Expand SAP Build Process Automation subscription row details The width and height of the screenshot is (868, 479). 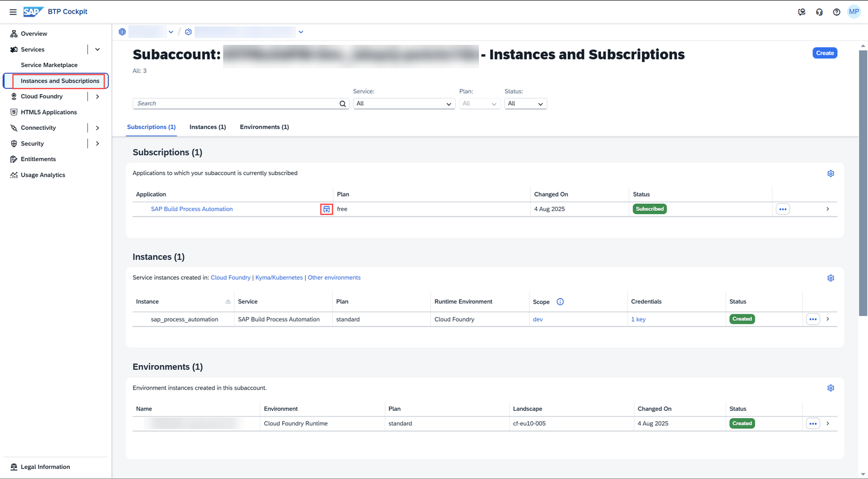point(828,209)
